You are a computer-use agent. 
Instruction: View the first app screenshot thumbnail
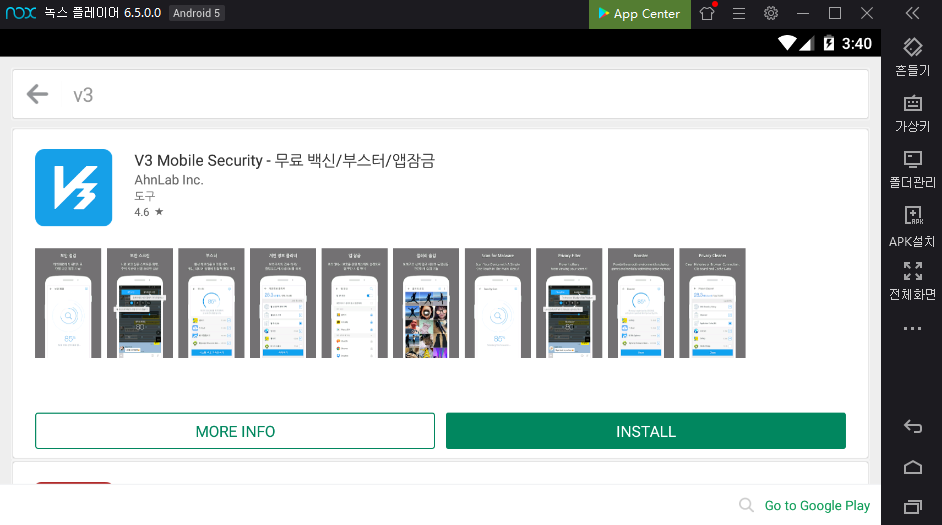pyautogui.click(x=68, y=303)
